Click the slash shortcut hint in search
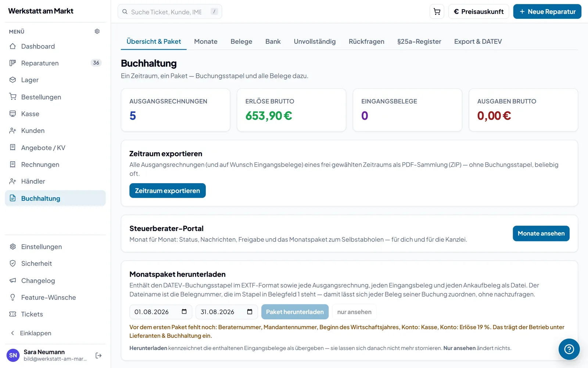This screenshot has height=368, width=588. pyautogui.click(x=214, y=12)
